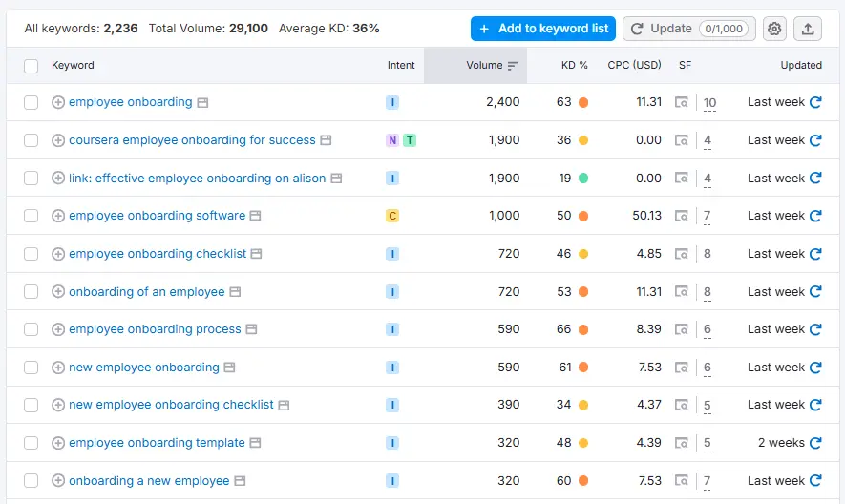Viewport: 845px width, 504px height.
Task: Sort table by CPC (USD) column
Action: (634, 66)
